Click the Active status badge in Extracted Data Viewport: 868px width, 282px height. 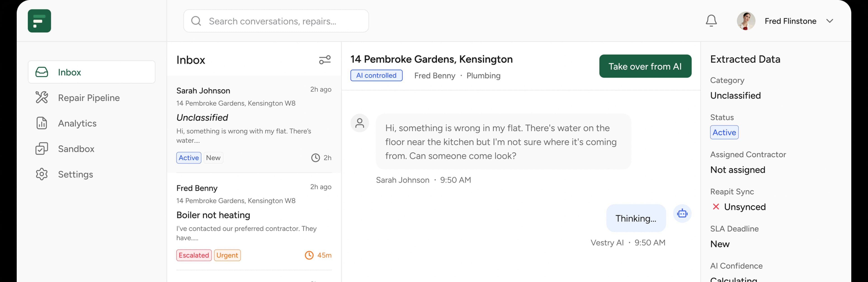tap(724, 132)
